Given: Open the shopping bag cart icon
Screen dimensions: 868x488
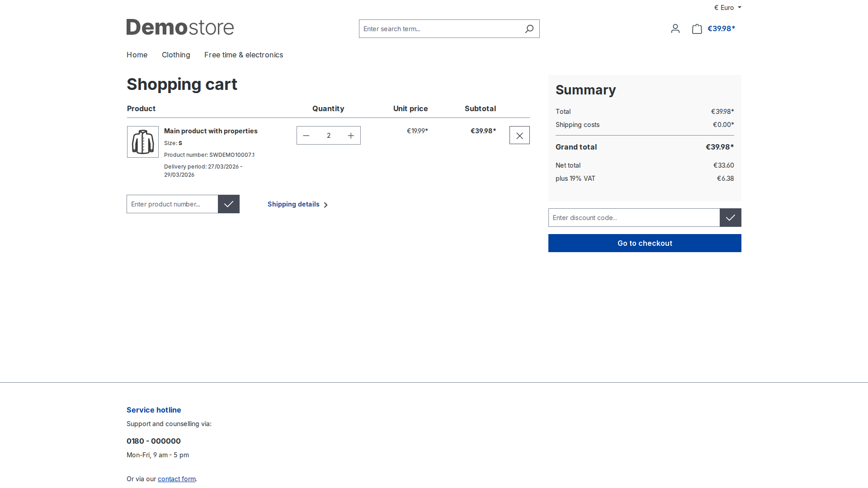Looking at the screenshot, I should (x=697, y=29).
